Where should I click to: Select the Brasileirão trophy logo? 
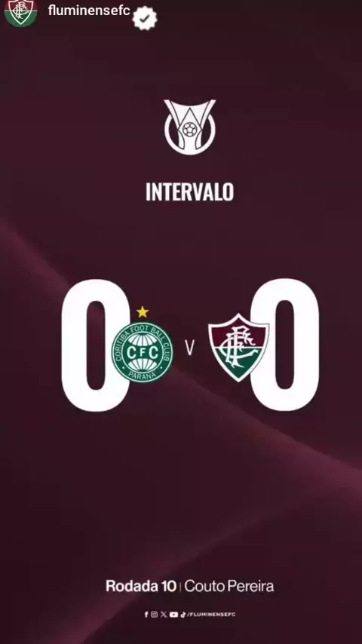point(189,127)
